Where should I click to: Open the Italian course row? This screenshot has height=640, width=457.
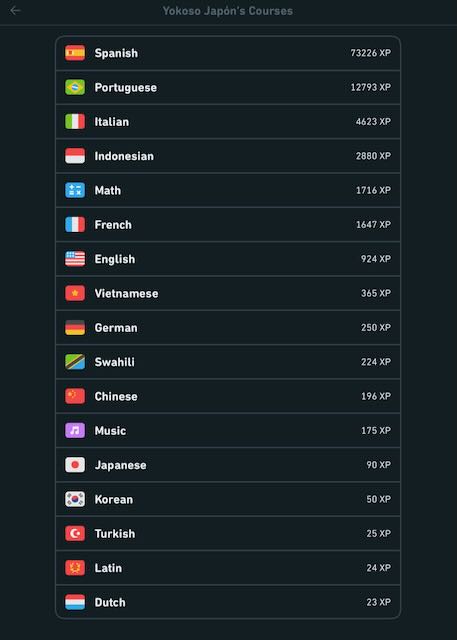pyautogui.click(x=228, y=122)
